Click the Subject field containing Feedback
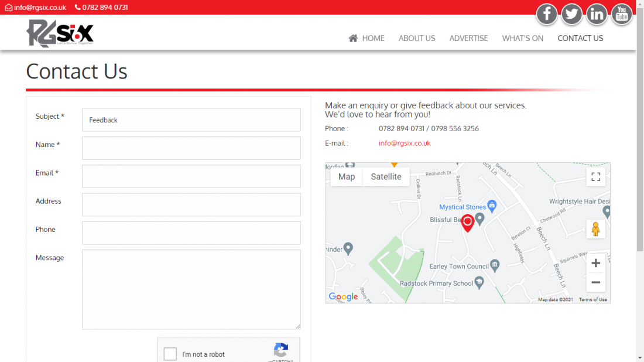644x362 pixels. click(191, 120)
